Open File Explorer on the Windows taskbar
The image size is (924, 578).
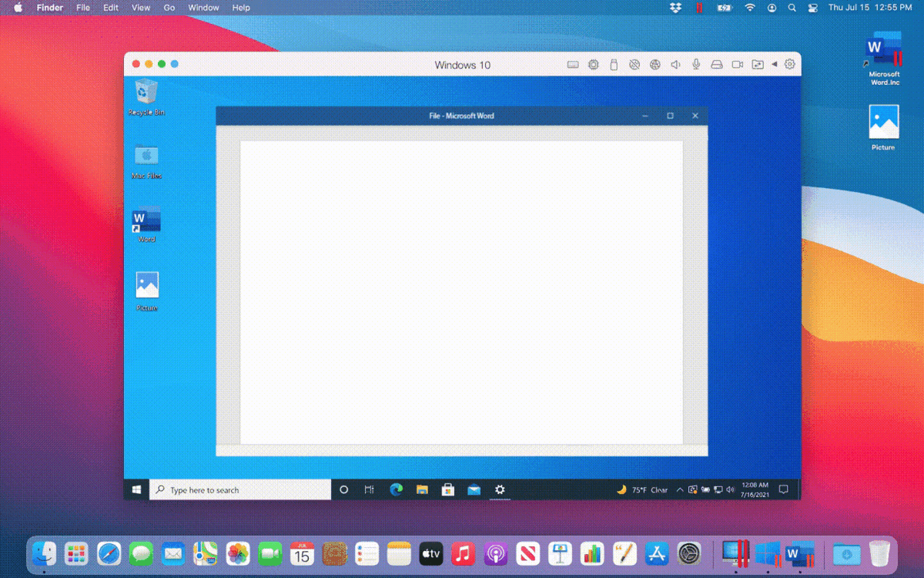(x=422, y=489)
